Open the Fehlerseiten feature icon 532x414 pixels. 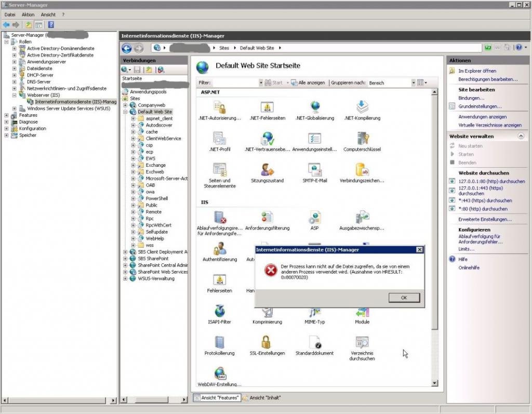click(x=220, y=279)
